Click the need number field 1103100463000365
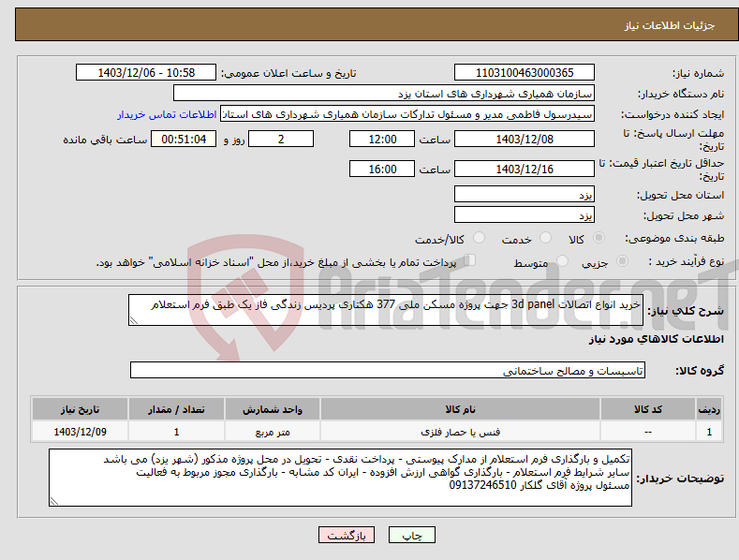The height and width of the screenshot is (560, 739). point(525,73)
